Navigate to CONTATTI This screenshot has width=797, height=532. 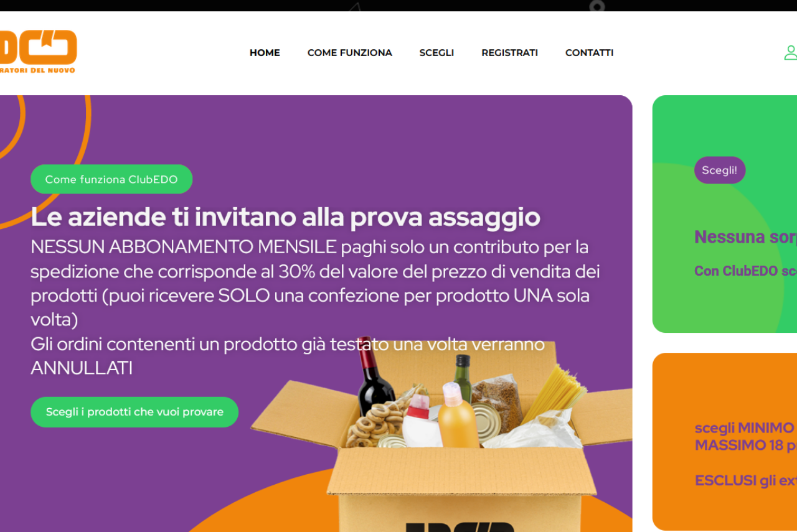[x=590, y=53]
